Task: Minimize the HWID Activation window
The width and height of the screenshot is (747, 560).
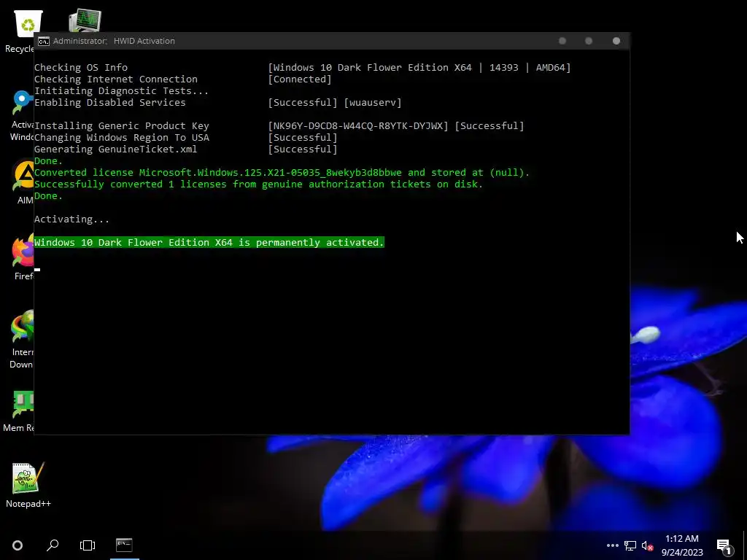Action: tap(562, 41)
